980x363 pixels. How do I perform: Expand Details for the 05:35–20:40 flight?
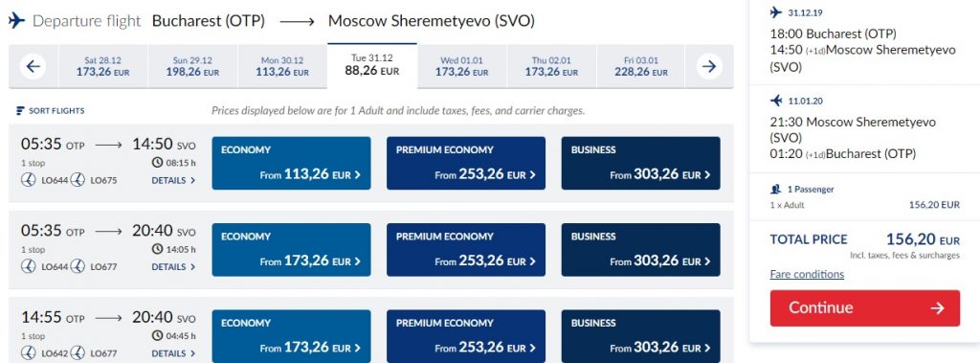point(173,266)
